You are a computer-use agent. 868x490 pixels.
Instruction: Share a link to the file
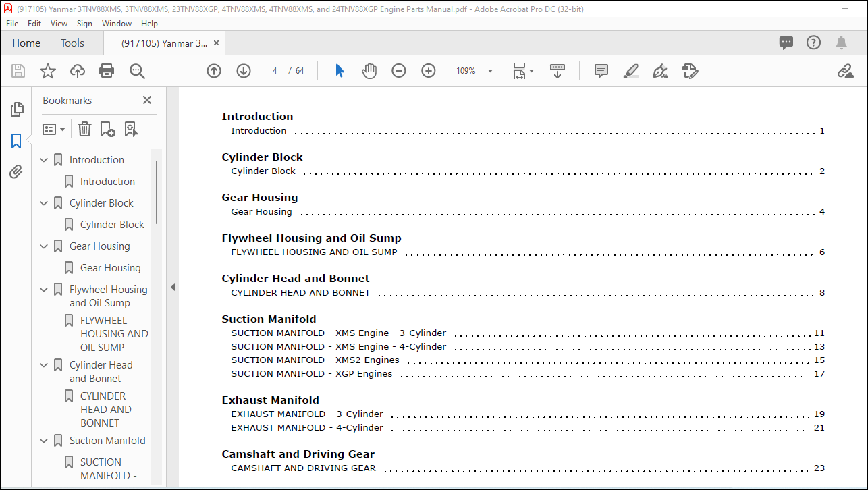click(x=845, y=71)
